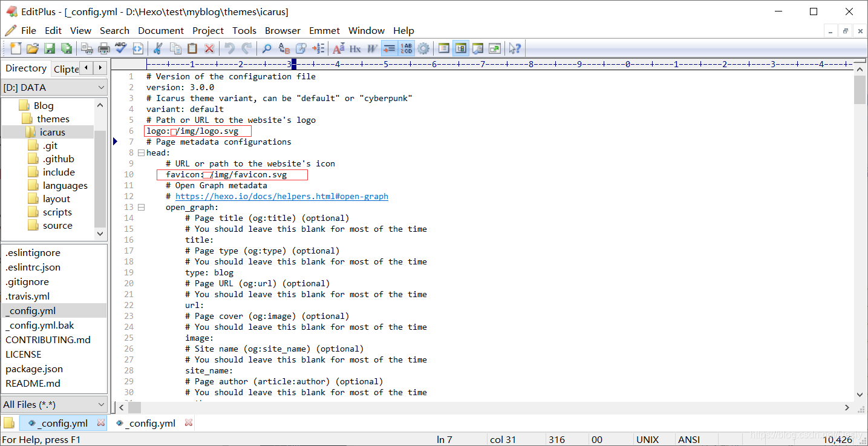Click the Print icon
Image resolution: width=868 pixels, height=446 pixels.
tap(104, 48)
